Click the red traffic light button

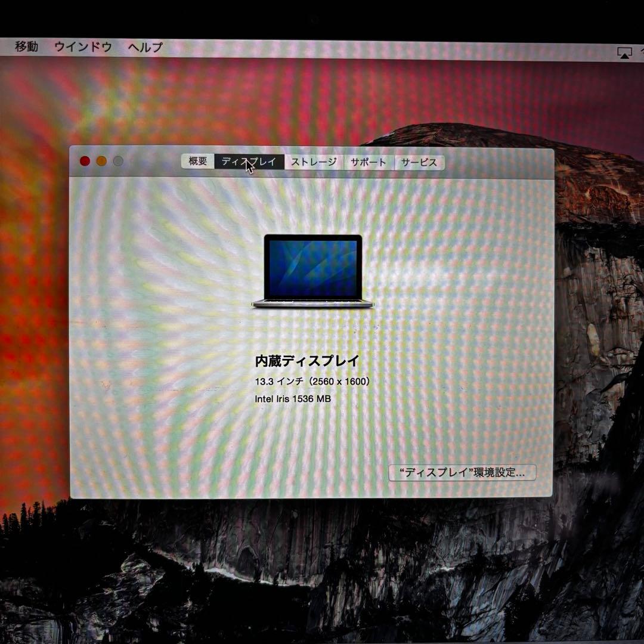click(x=85, y=160)
